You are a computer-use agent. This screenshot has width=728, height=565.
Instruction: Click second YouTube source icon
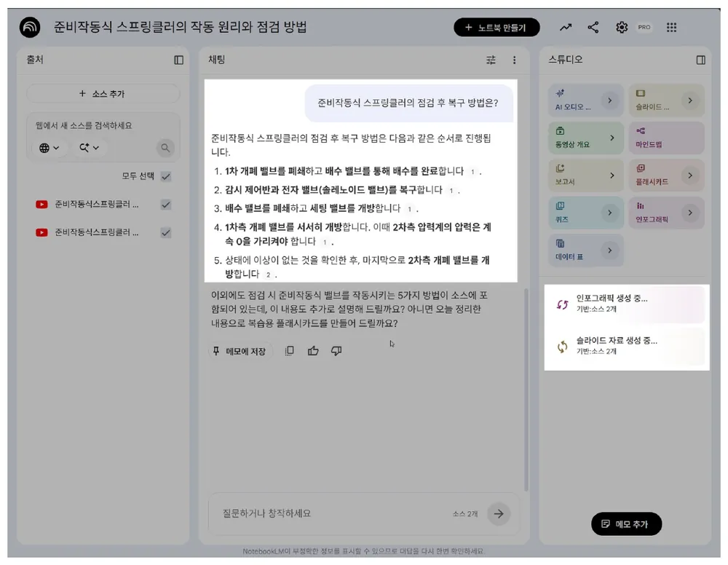[x=41, y=232]
